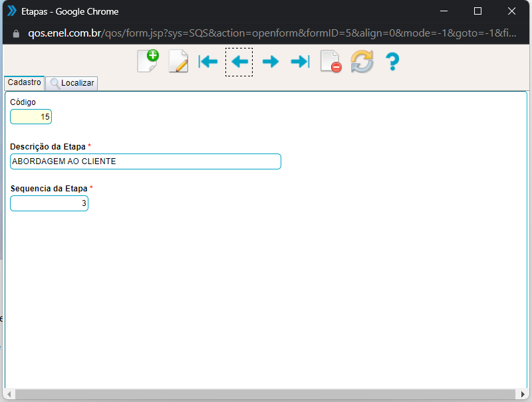The image size is (532, 402).
Task: Go to the first record
Action: (208, 62)
